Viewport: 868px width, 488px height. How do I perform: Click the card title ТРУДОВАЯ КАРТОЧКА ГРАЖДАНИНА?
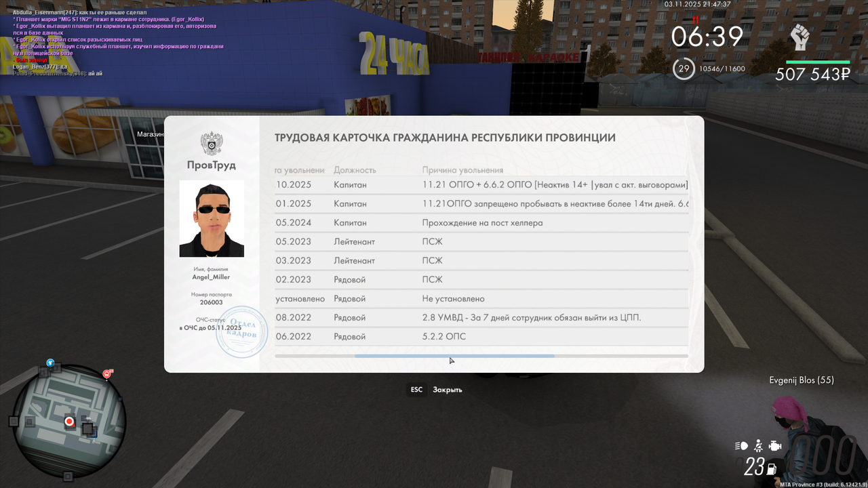tap(445, 138)
